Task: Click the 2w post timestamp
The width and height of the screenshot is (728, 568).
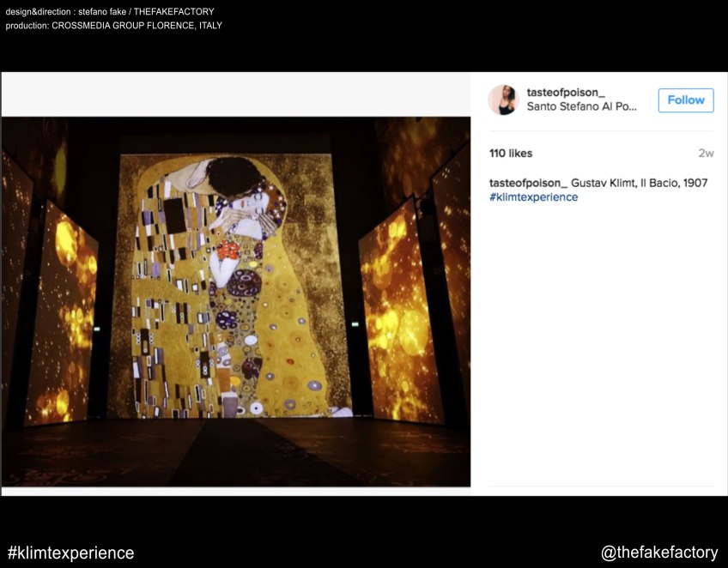Action: pyautogui.click(x=706, y=154)
